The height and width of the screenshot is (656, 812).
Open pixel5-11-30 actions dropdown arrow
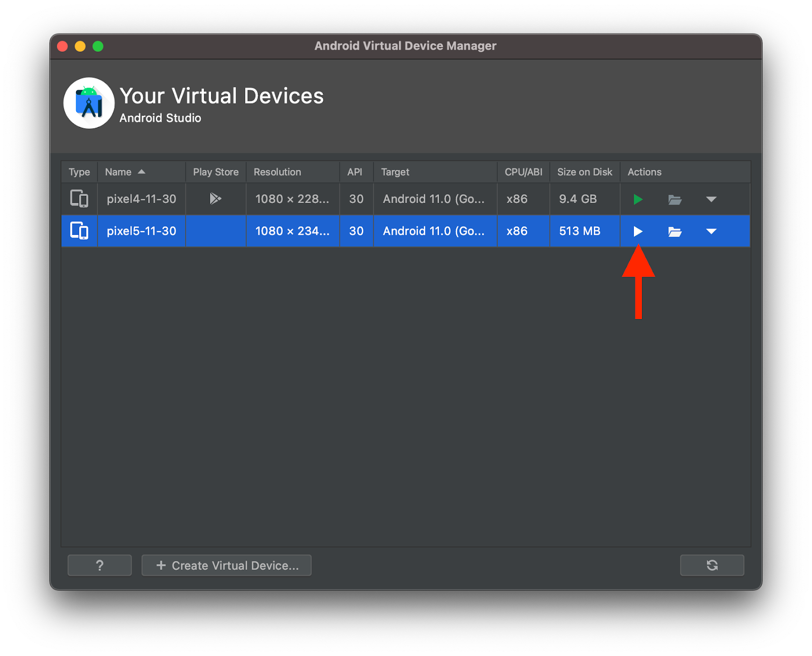711,231
